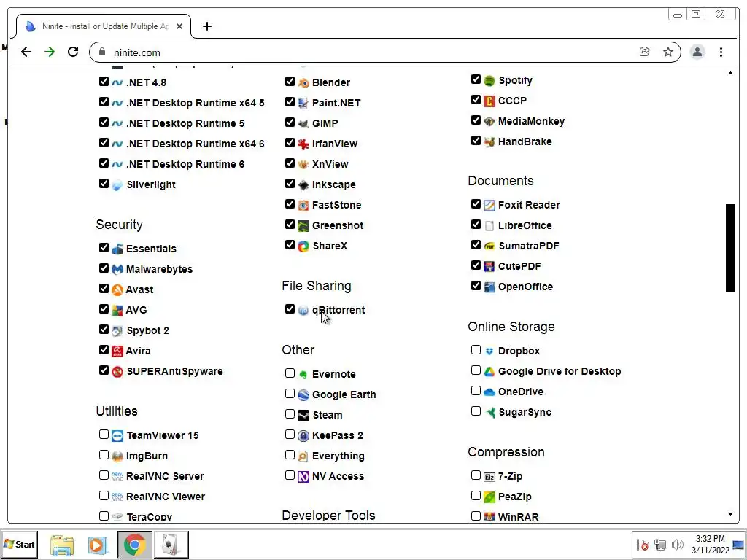Image resolution: width=747 pixels, height=560 pixels.
Task: Click the PeaZip app icon
Action: point(489,497)
